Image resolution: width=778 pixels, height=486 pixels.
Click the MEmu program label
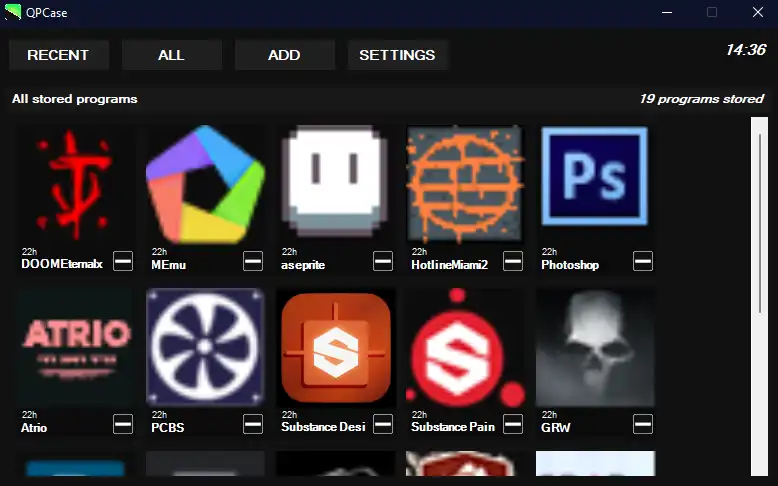tap(169, 265)
